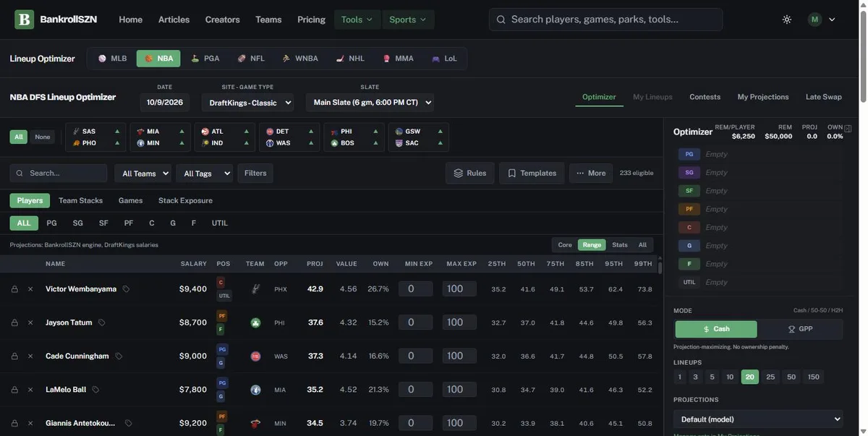Click the lock icon for Victor Wembanyama
The height and width of the screenshot is (436, 868).
pos(14,289)
